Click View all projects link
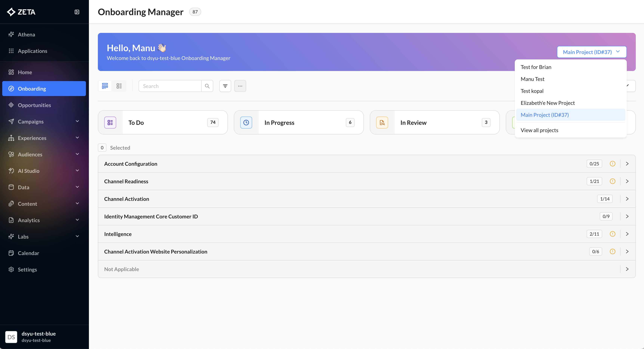644x349 pixels. tap(539, 130)
